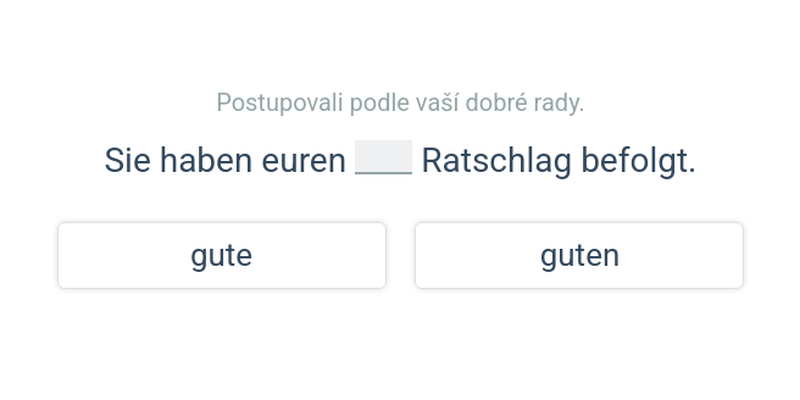Click the gray Czech translation hint line
800x400 pixels.
[x=400, y=103]
